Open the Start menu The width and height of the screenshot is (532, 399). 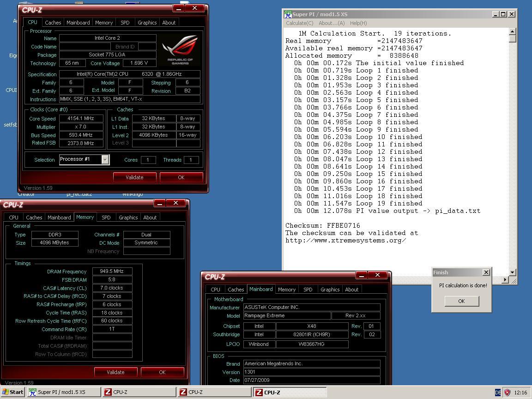[x=12, y=392]
